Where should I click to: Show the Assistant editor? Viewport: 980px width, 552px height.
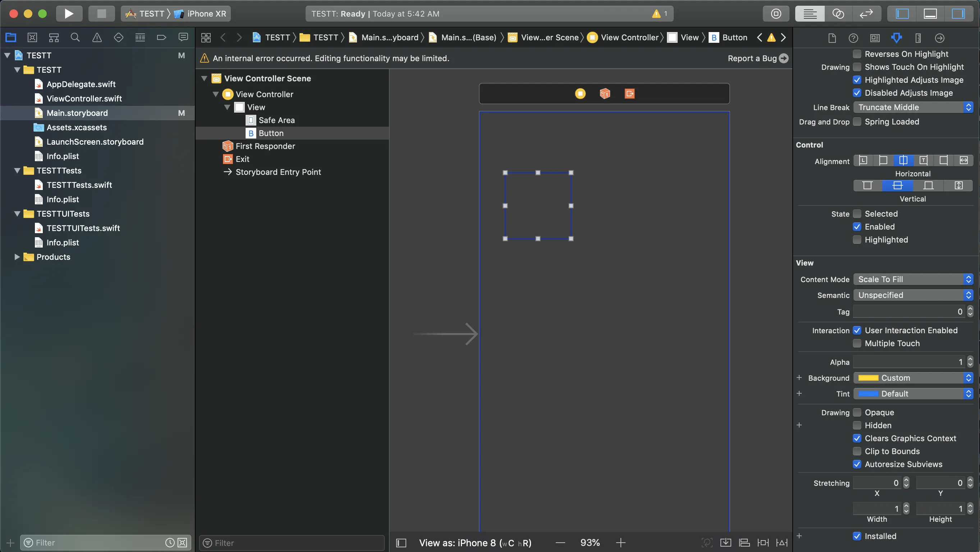838,14
